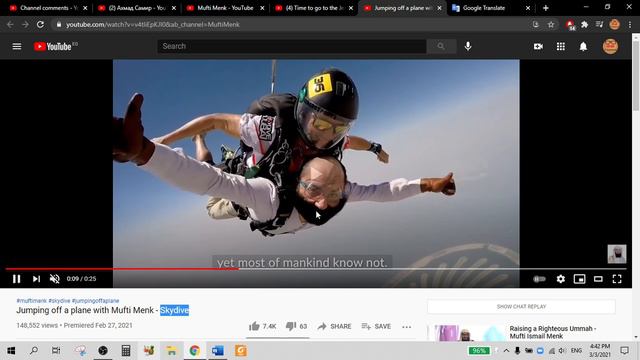Reload the page

point(40,24)
